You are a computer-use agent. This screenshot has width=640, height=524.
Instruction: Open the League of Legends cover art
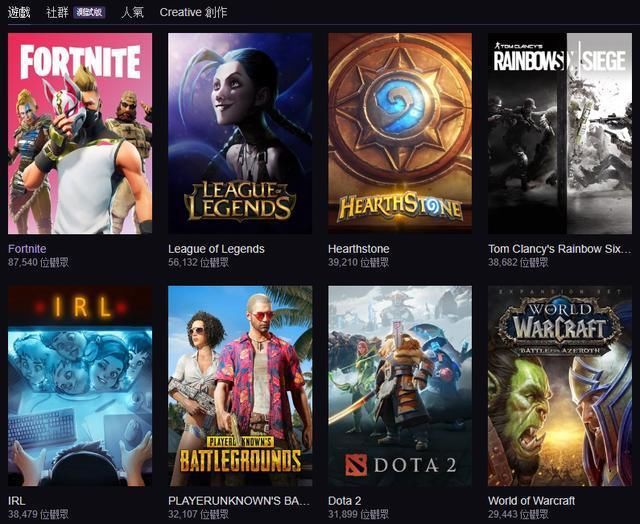[240, 133]
